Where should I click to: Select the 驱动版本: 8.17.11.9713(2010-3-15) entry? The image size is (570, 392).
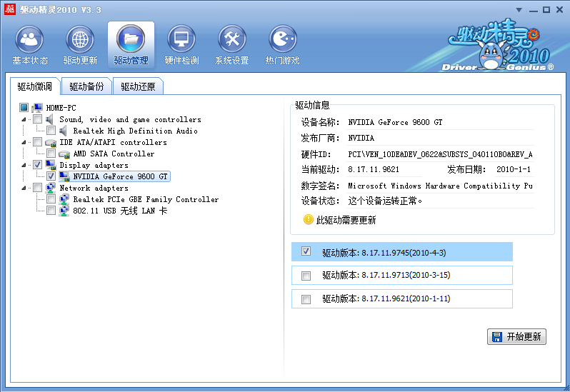pyautogui.click(x=402, y=276)
